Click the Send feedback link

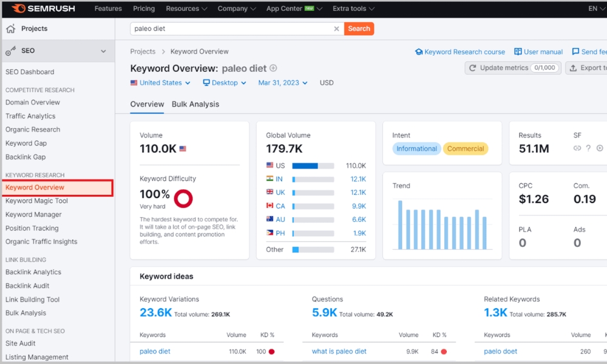click(x=589, y=52)
